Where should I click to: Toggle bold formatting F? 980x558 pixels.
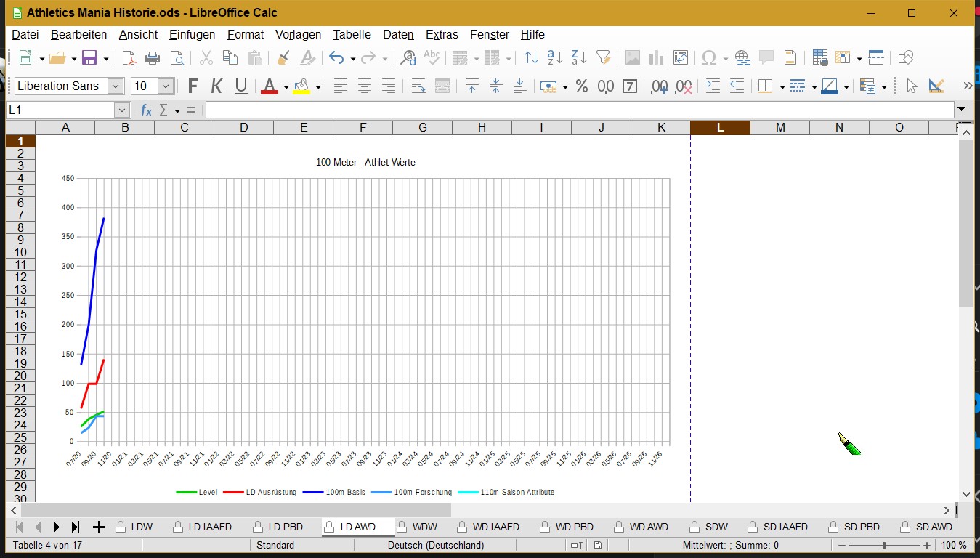pos(193,86)
